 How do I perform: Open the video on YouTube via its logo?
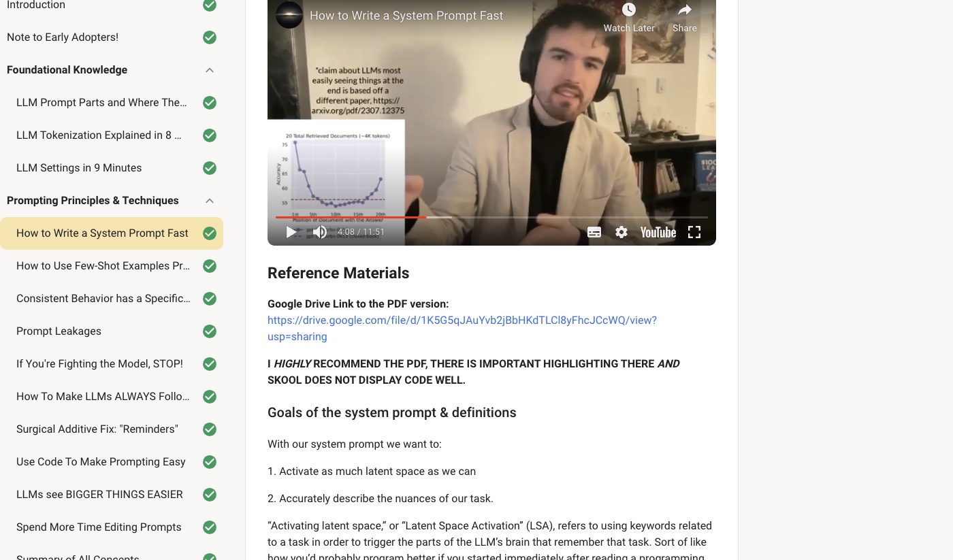658,232
